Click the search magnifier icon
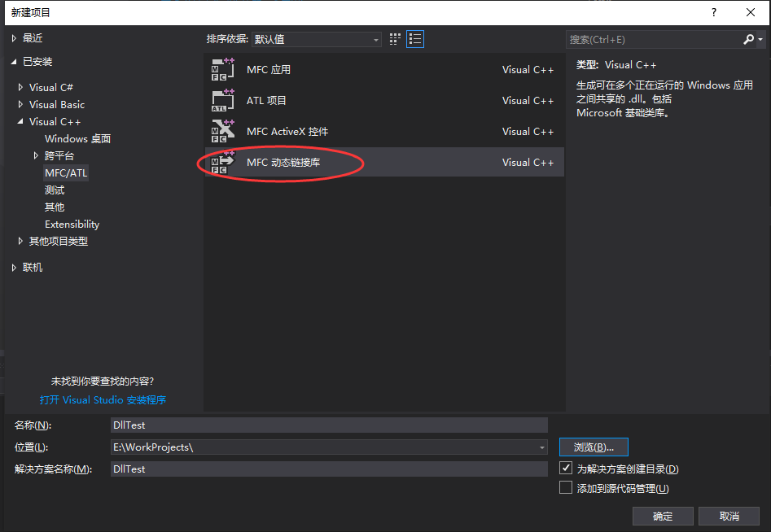Screen dimensions: 771x532 [x=748, y=39]
